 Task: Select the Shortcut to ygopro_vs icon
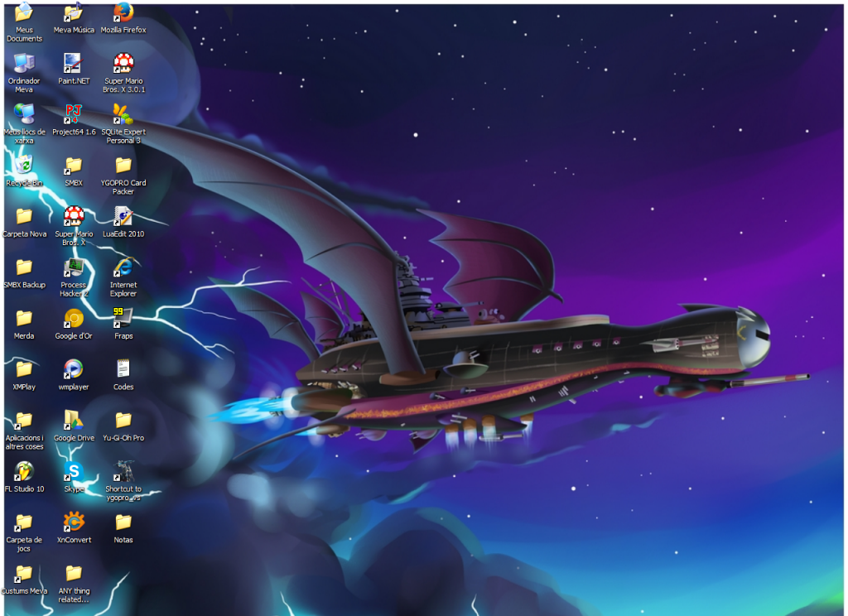pyautogui.click(x=123, y=471)
